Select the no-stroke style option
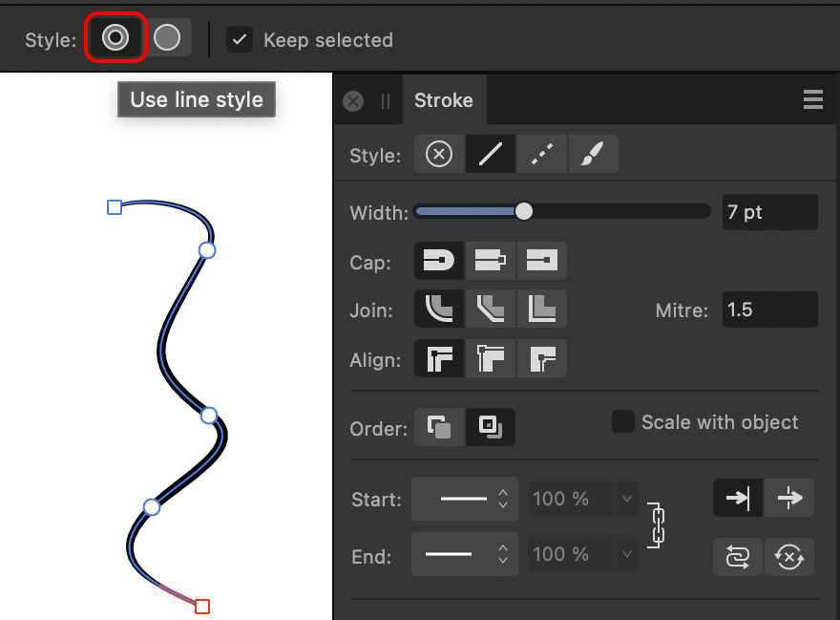Image resolution: width=840 pixels, height=620 pixels. coord(438,154)
